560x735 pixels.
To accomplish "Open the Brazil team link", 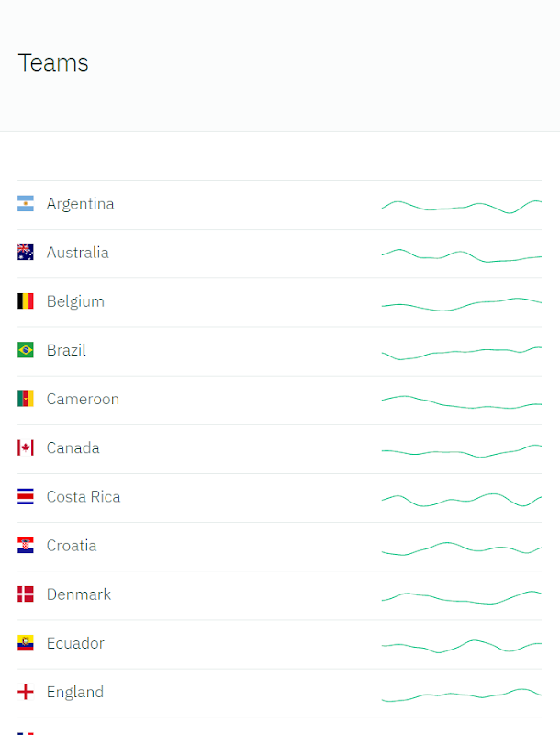I will pyautogui.click(x=66, y=350).
